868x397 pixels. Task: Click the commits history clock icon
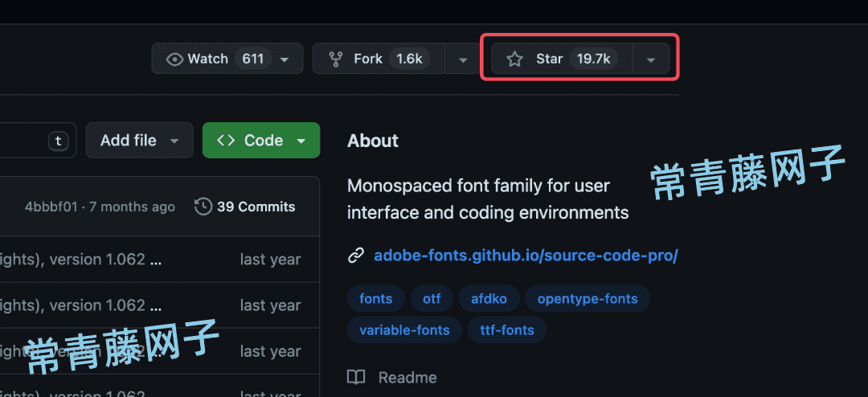pos(203,207)
